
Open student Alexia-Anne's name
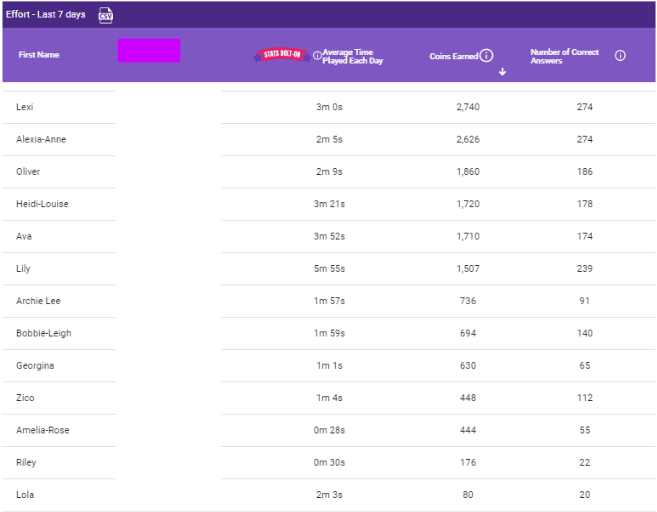(41, 139)
